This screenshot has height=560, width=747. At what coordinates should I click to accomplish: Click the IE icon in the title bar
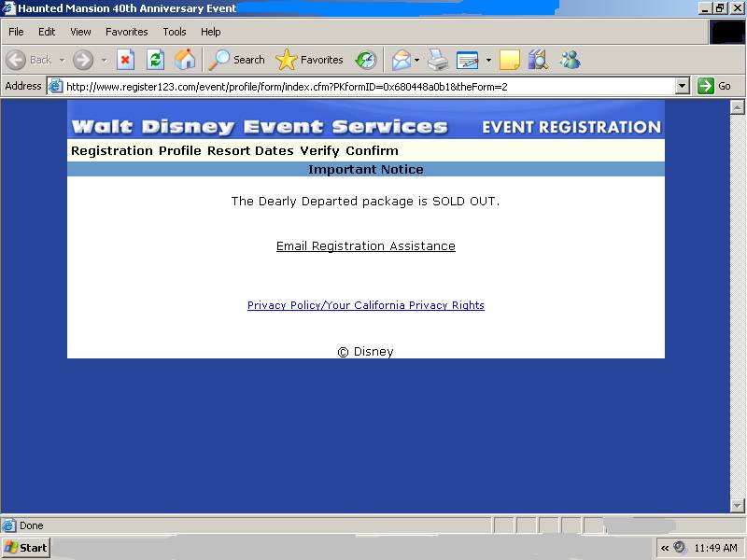[x=8, y=8]
